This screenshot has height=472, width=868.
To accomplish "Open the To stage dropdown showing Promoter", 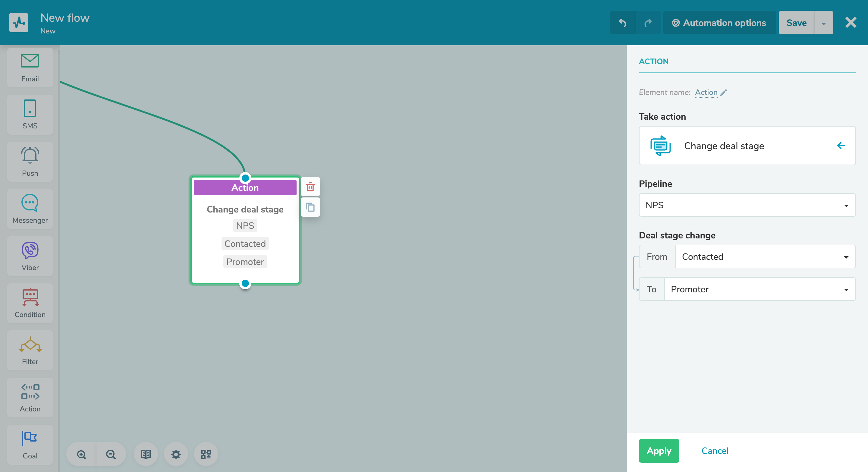I will tap(759, 289).
